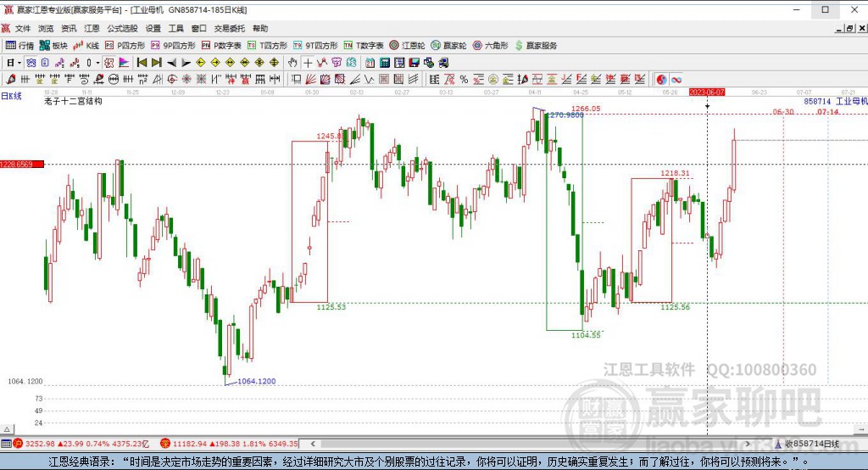868x470 pixels.
Task: Click the 1104.55 price label
Action: (586, 335)
